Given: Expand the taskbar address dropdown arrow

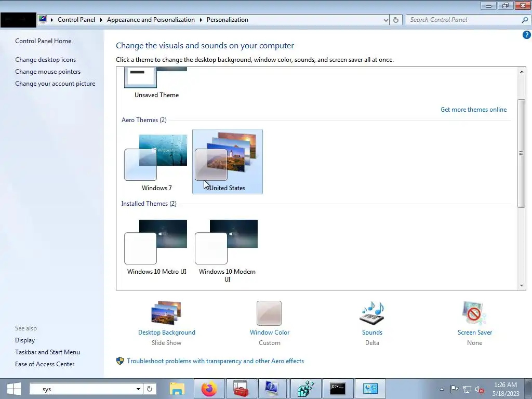Looking at the screenshot, I should 138,389.
